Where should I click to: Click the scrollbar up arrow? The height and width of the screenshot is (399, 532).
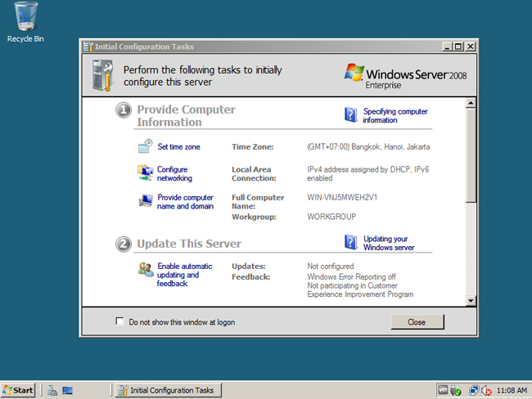[471, 103]
